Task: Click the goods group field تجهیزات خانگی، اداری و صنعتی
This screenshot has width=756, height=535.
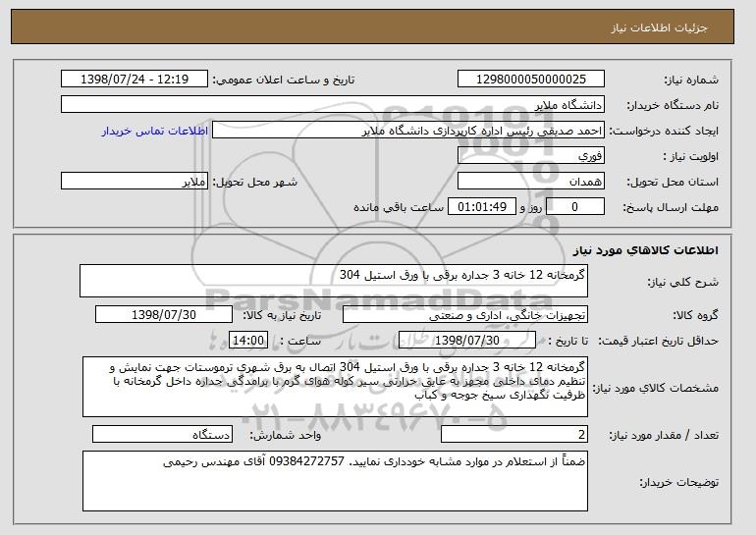Action: click(465, 315)
